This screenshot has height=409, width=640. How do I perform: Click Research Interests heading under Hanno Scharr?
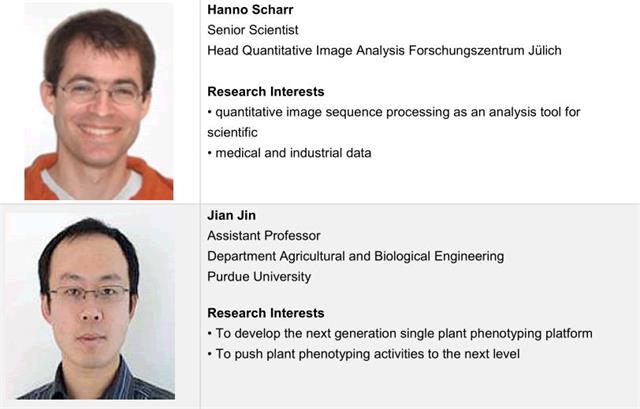(x=266, y=91)
